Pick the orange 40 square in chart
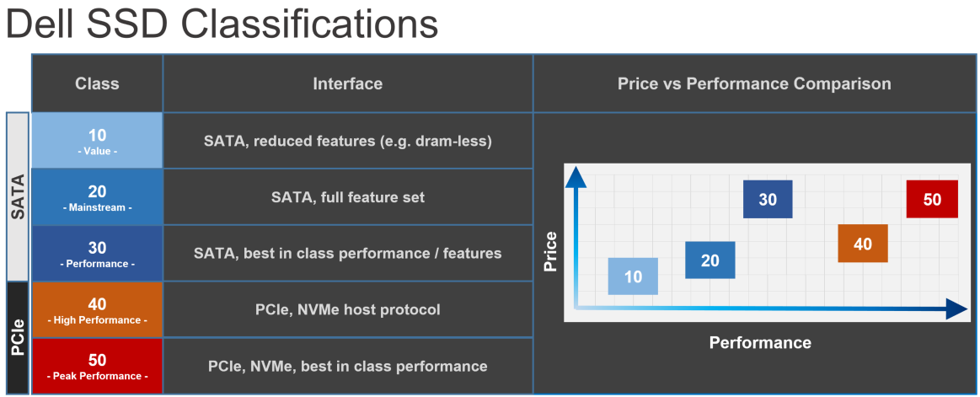The height and width of the screenshot is (397, 980). point(862,244)
